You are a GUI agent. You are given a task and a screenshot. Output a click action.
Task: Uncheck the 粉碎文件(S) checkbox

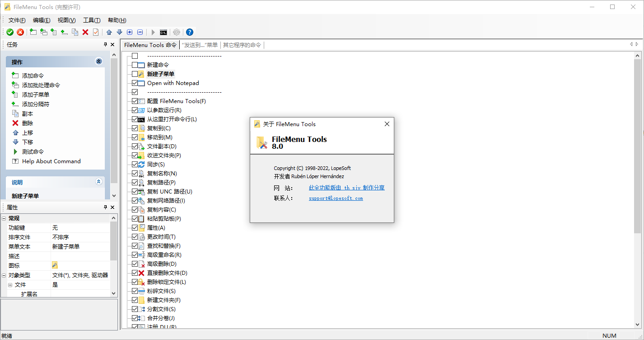pos(135,291)
